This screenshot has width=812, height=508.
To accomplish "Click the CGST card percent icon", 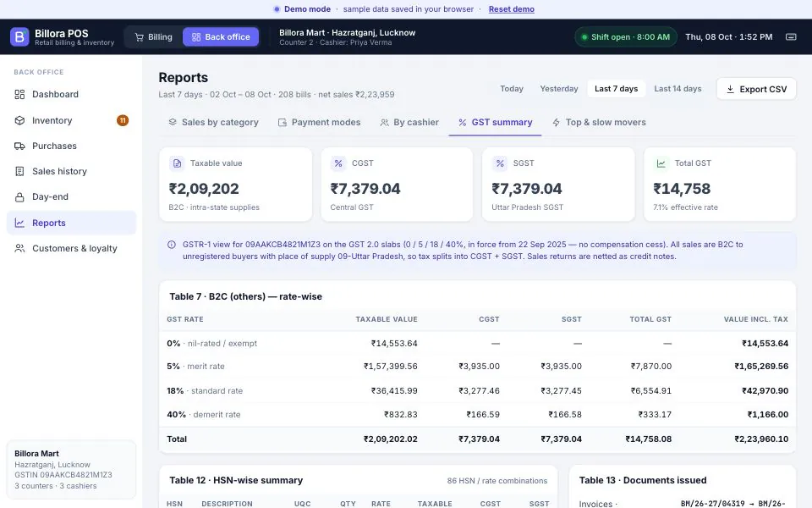I will click(338, 163).
